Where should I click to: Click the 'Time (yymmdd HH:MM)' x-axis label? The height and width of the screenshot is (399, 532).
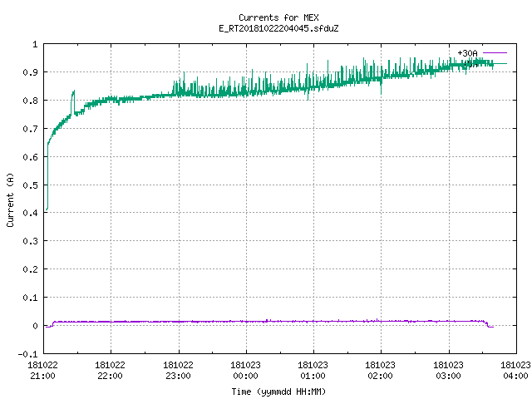(278, 392)
